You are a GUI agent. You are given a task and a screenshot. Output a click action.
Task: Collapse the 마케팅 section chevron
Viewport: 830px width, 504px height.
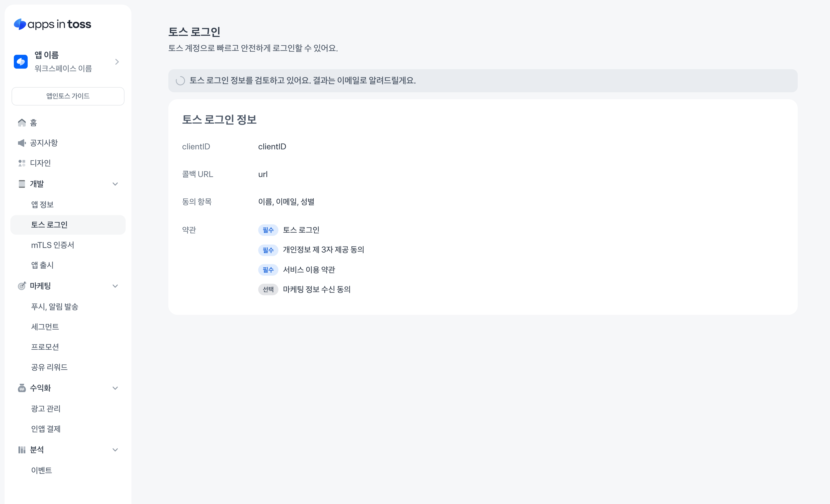[x=115, y=286]
